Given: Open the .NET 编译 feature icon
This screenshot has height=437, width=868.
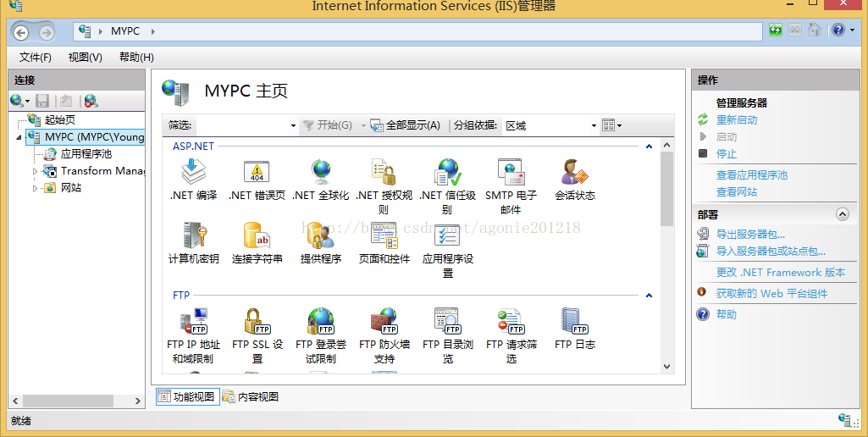Looking at the screenshot, I should (193, 172).
